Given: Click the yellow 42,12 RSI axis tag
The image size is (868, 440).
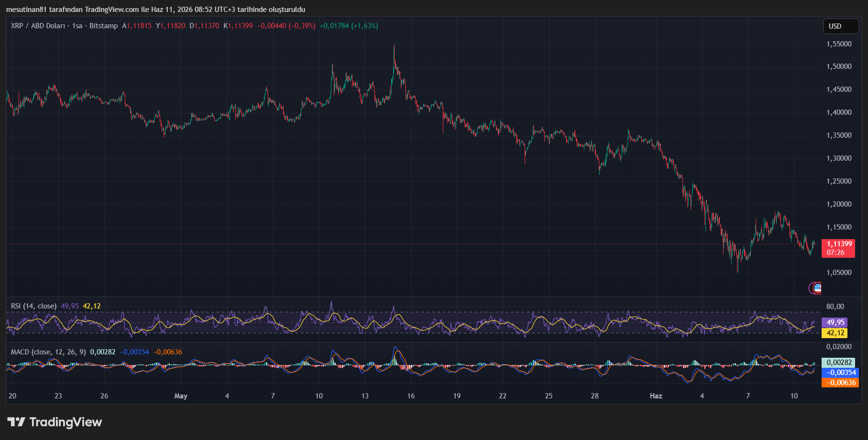Looking at the screenshot, I should (x=835, y=333).
